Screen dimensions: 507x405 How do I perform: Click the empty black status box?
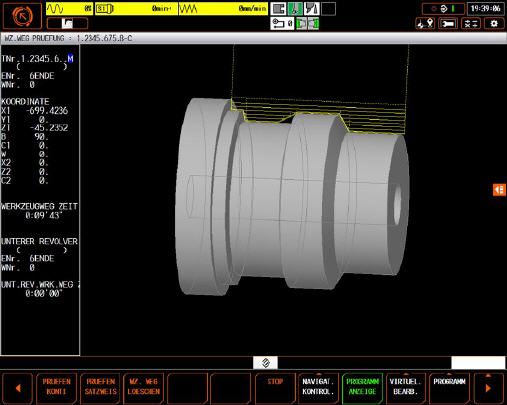[x=328, y=9]
